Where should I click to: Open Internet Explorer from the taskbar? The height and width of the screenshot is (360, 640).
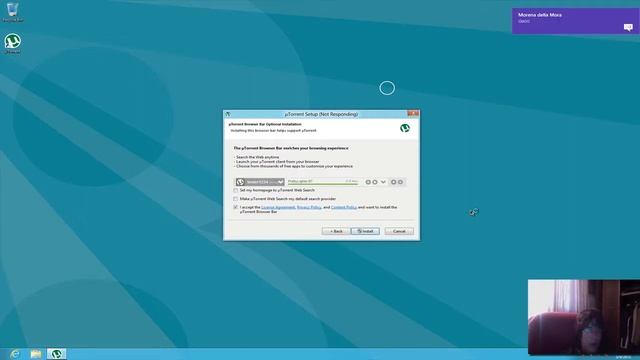point(15,354)
